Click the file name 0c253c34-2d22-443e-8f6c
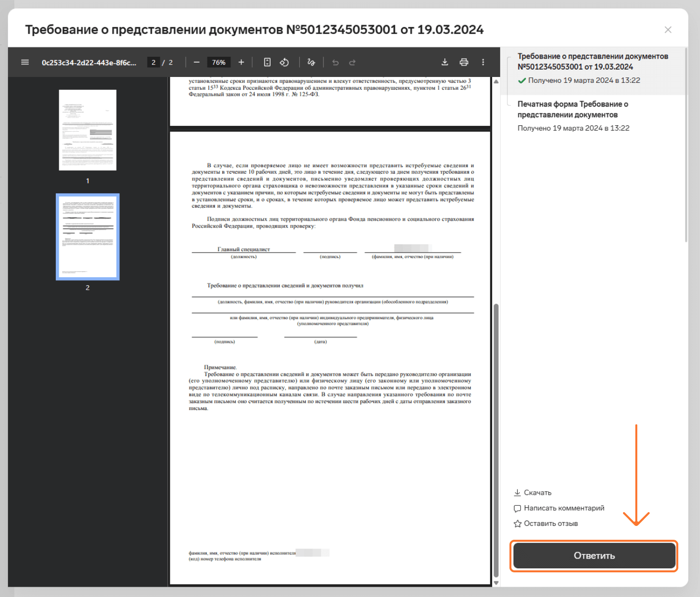Image resolution: width=700 pixels, height=597 pixels. [x=89, y=63]
